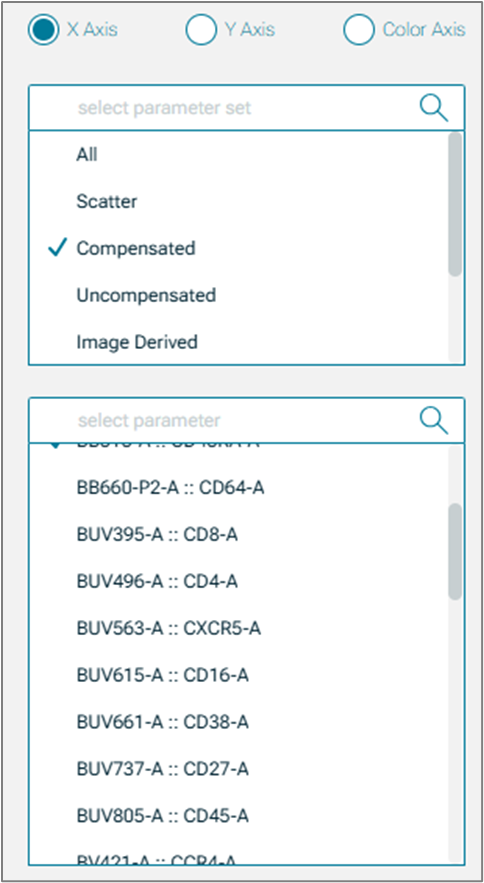The height and width of the screenshot is (883, 484).
Task: Focus the select parameter search field
Action: [x=246, y=421]
